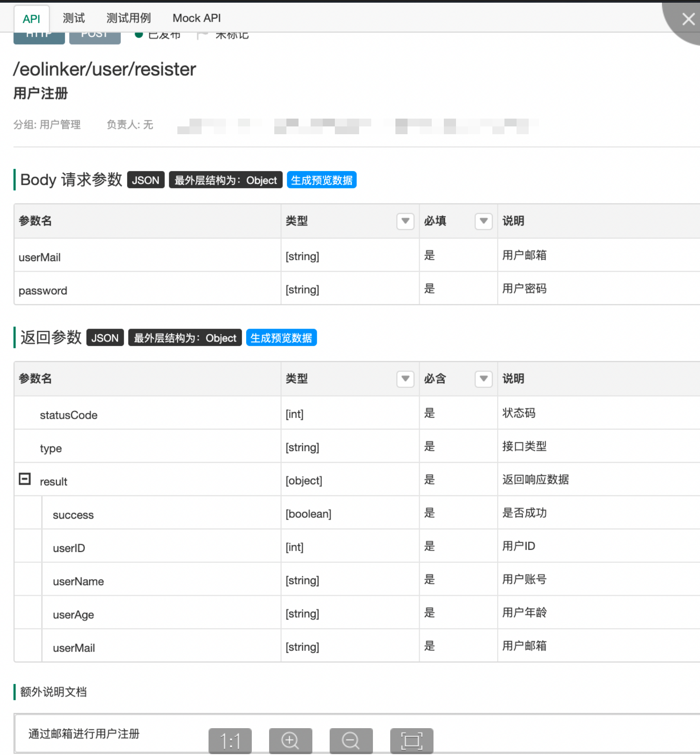The height and width of the screenshot is (755, 700).
Task: Click the 用户年龄 description cell
Action: 599,613
